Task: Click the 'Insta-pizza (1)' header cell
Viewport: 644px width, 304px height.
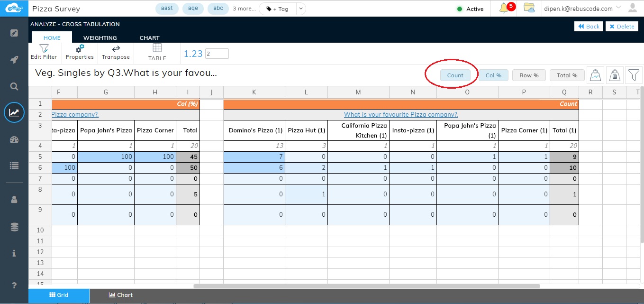Action: (413, 130)
